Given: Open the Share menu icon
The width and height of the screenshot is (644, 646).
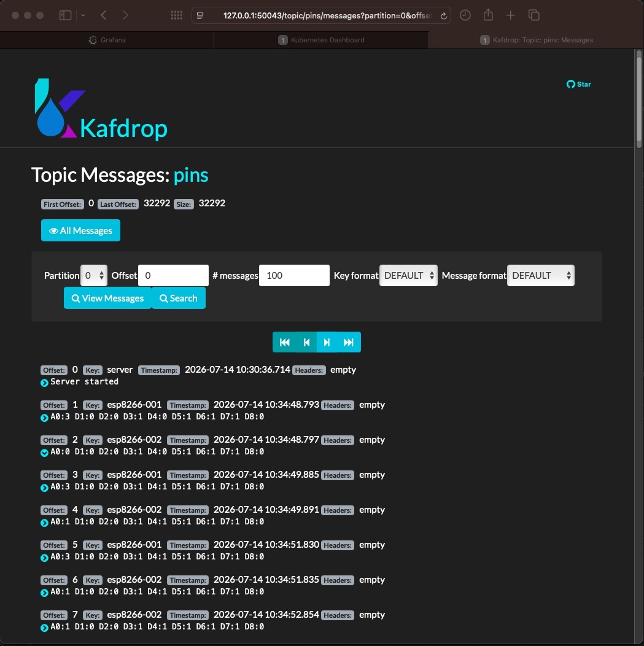Looking at the screenshot, I should click(x=488, y=15).
